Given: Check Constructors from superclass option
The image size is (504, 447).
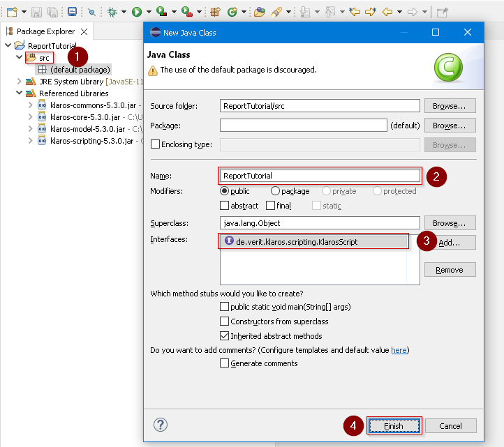Looking at the screenshot, I should (x=224, y=321).
